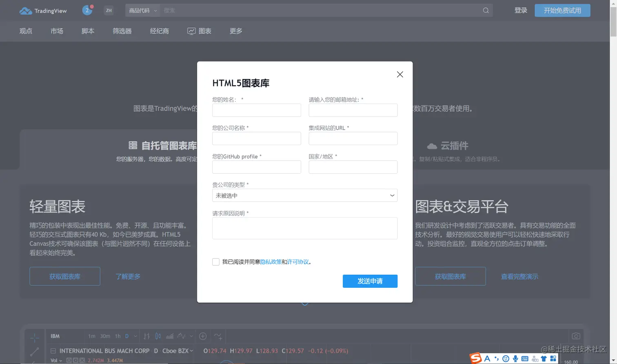Image resolution: width=617 pixels, height=364 pixels.
Task: Check the 我已阅读并同意 agreement checkbox
Action: point(216,262)
